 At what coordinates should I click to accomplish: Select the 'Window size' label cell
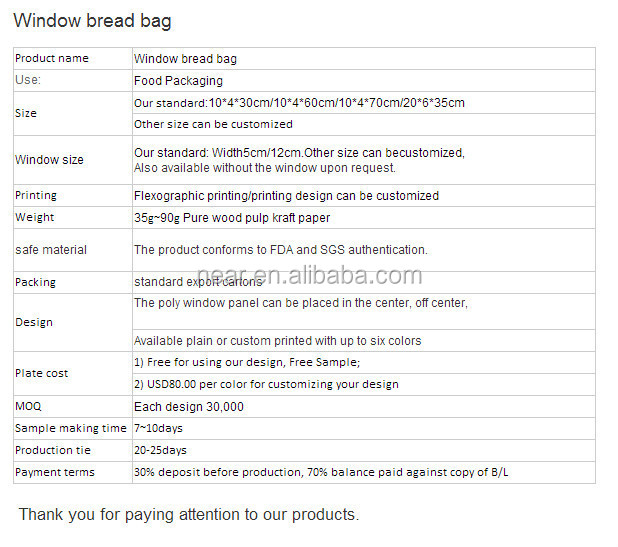coord(73,160)
